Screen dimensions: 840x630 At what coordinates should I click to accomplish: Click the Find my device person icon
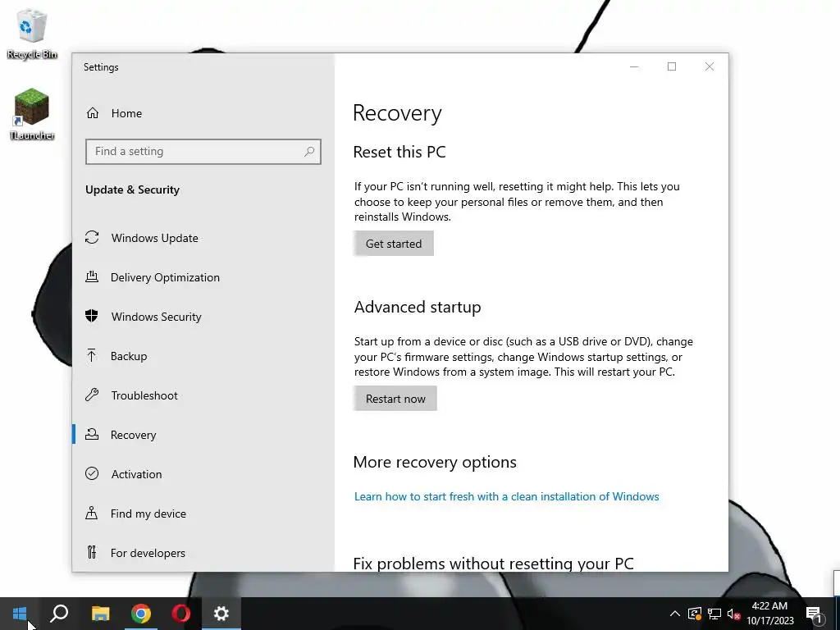pyautogui.click(x=92, y=514)
